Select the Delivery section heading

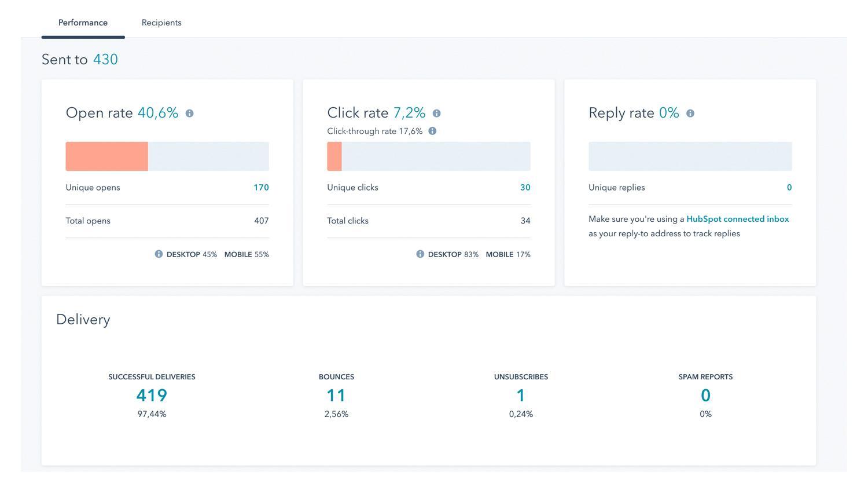(x=83, y=320)
